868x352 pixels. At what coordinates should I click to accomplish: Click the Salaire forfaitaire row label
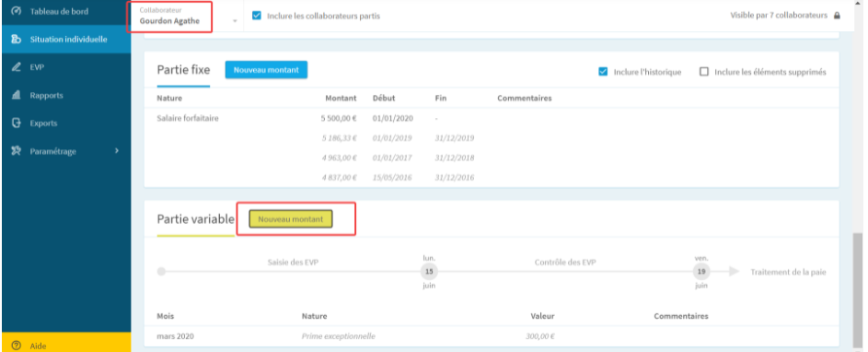coord(188,118)
